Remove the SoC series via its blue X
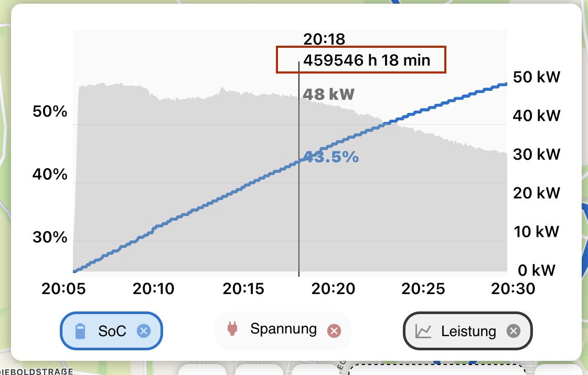This screenshot has width=588, height=375. tap(143, 331)
